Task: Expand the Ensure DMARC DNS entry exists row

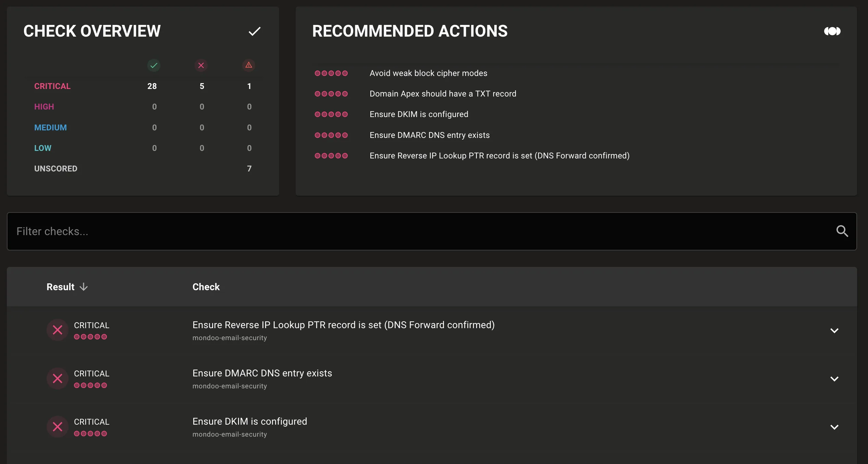Action: 834,378
